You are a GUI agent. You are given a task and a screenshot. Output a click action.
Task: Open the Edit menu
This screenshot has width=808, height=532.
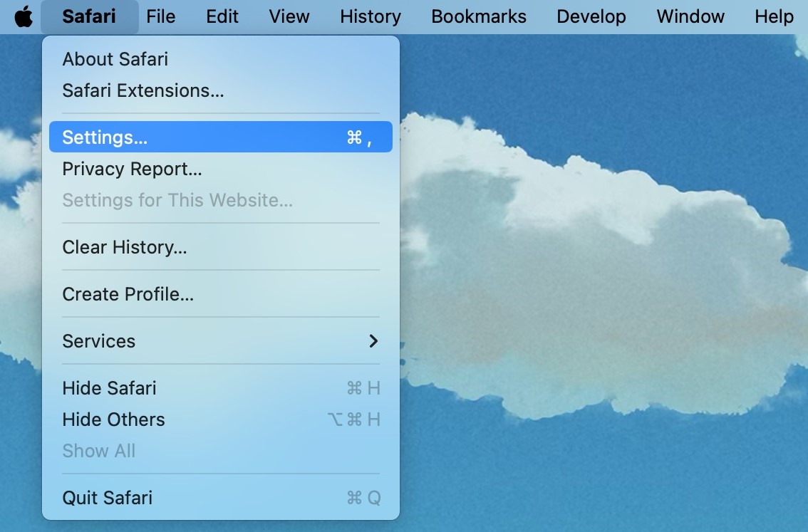(x=222, y=16)
